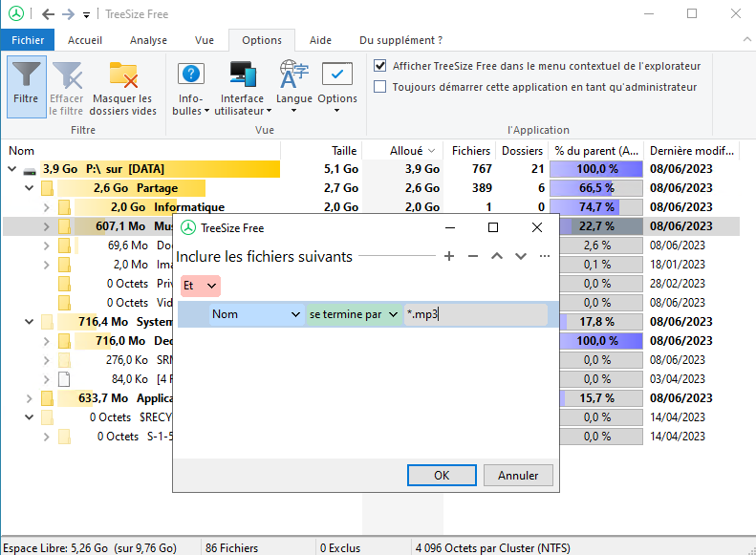Switch to the Analyse ribbon tab

[148, 40]
